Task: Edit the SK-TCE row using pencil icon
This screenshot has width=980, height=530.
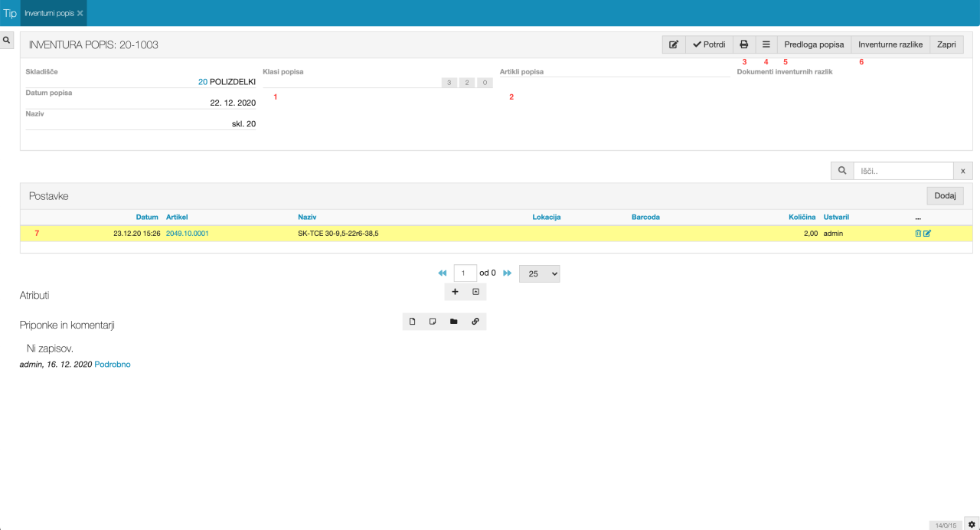Action: tap(927, 234)
